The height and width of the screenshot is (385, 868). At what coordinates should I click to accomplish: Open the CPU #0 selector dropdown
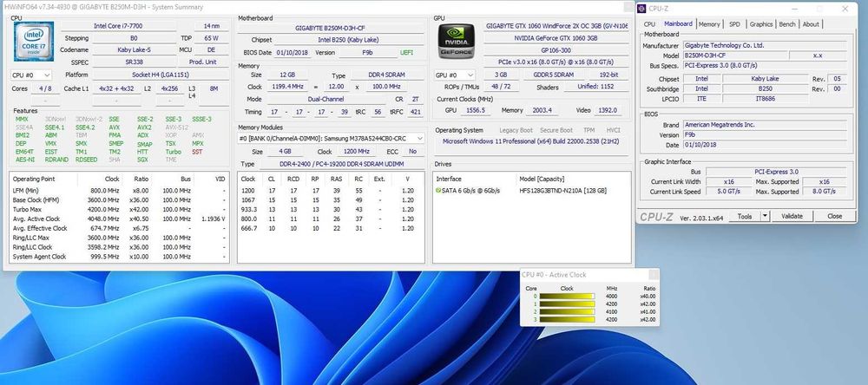(x=31, y=75)
